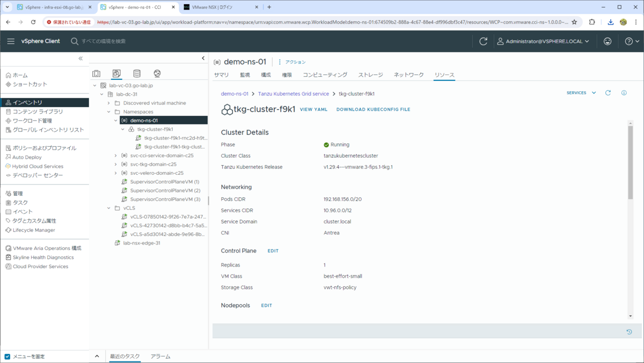
Task: Click VIEW YAML for tkg-cluster-f9k1
Action: [x=313, y=109]
